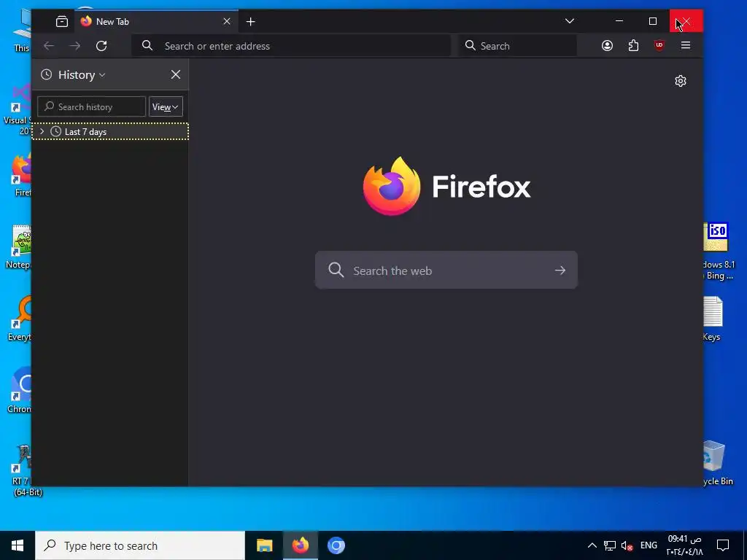Go forward one page

coord(75,46)
